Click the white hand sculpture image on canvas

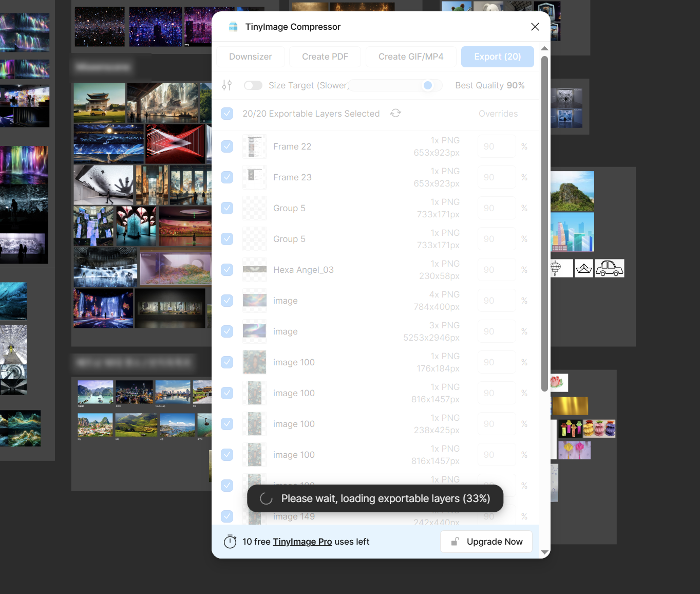pyautogui.click(x=104, y=185)
